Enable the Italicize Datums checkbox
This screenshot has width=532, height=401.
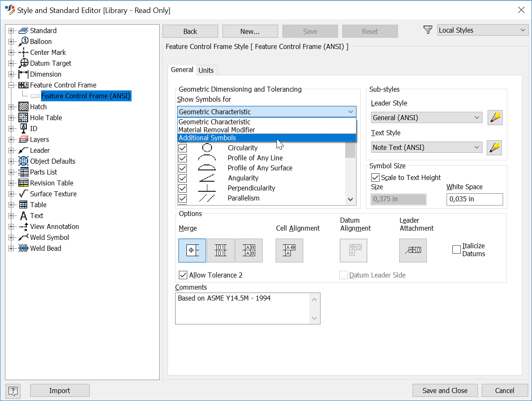tap(457, 249)
